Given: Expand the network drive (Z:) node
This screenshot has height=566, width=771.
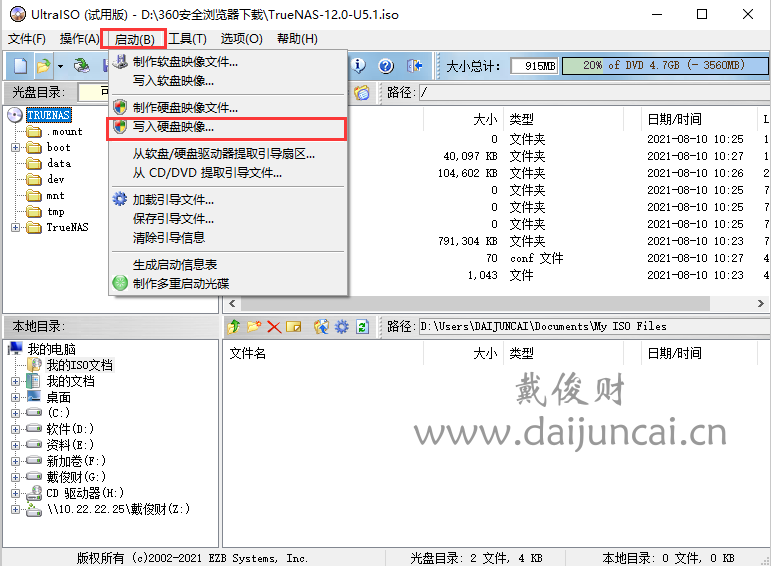Looking at the screenshot, I should (16, 509).
